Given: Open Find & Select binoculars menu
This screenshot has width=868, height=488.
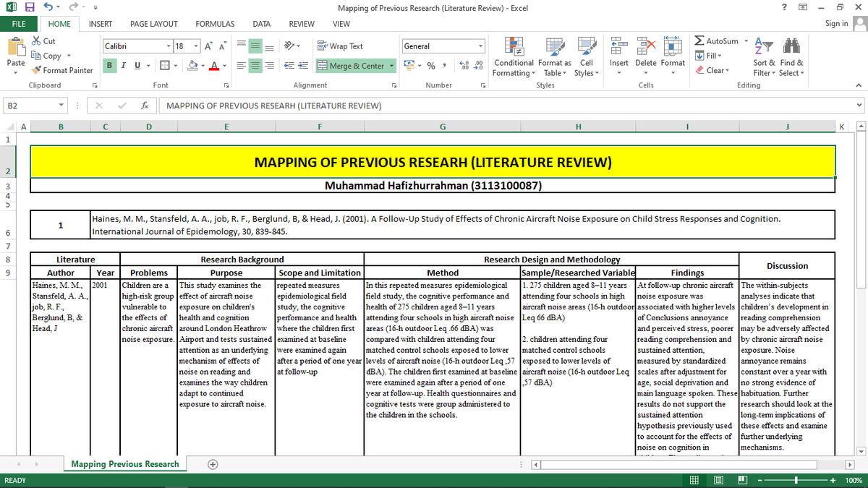Looking at the screenshot, I should [x=791, y=56].
